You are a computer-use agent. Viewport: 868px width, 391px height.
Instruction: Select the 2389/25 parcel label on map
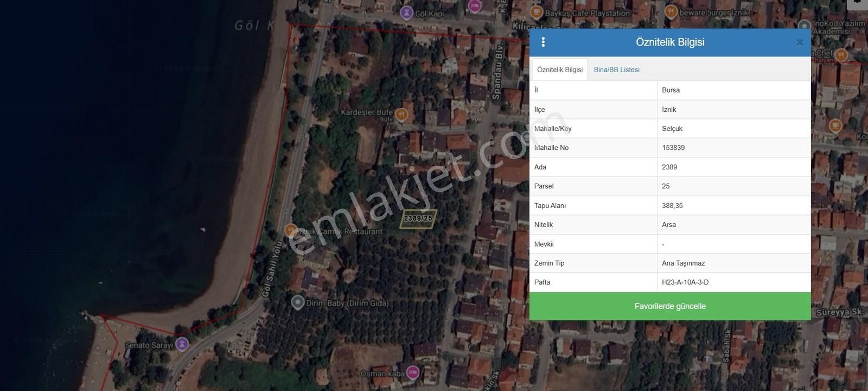coord(418,218)
